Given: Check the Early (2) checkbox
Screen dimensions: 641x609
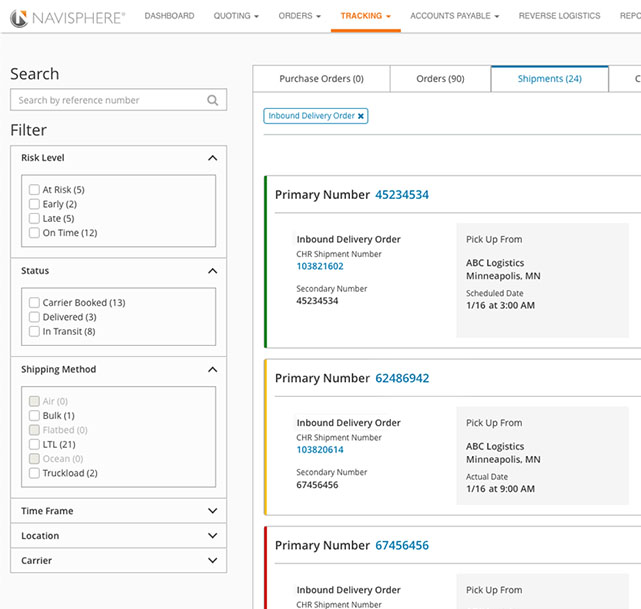Looking at the screenshot, I should pos(34,204).
